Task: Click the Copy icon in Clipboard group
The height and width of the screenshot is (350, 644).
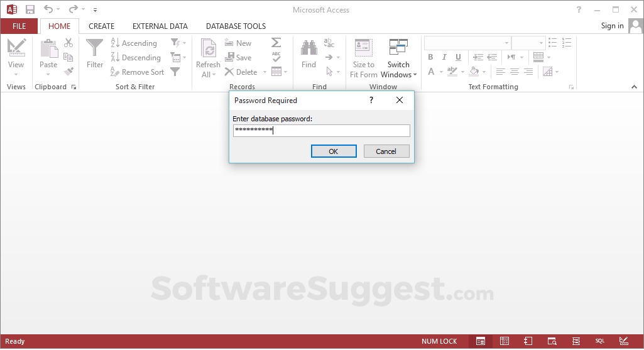Action: 68,57
